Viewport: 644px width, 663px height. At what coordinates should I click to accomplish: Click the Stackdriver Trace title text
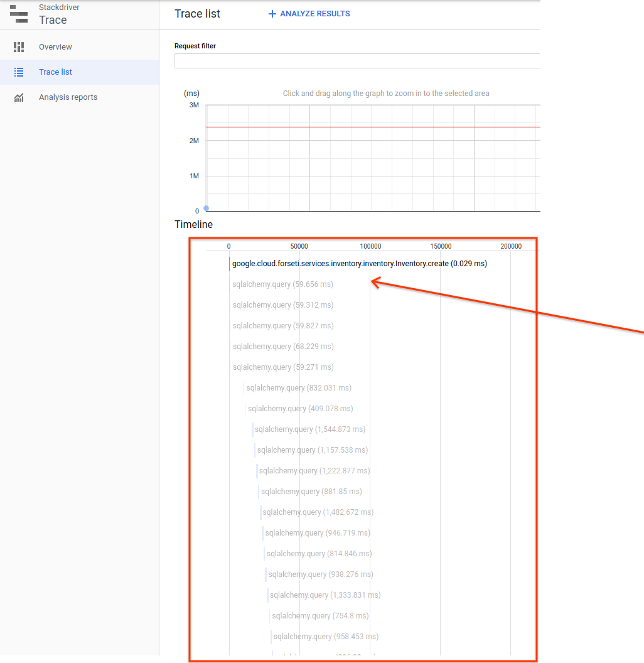59,14
